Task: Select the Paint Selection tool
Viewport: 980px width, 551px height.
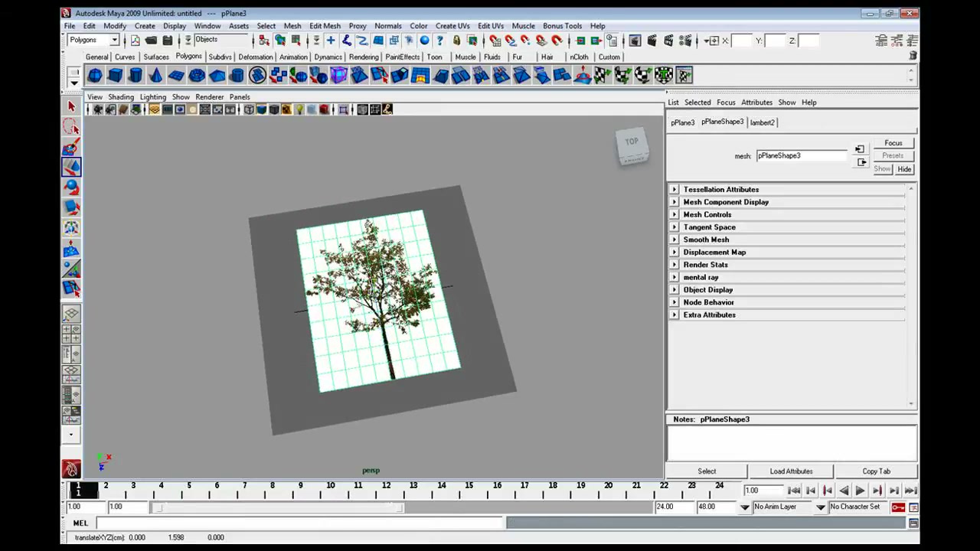Action: [x=71, y=147]
